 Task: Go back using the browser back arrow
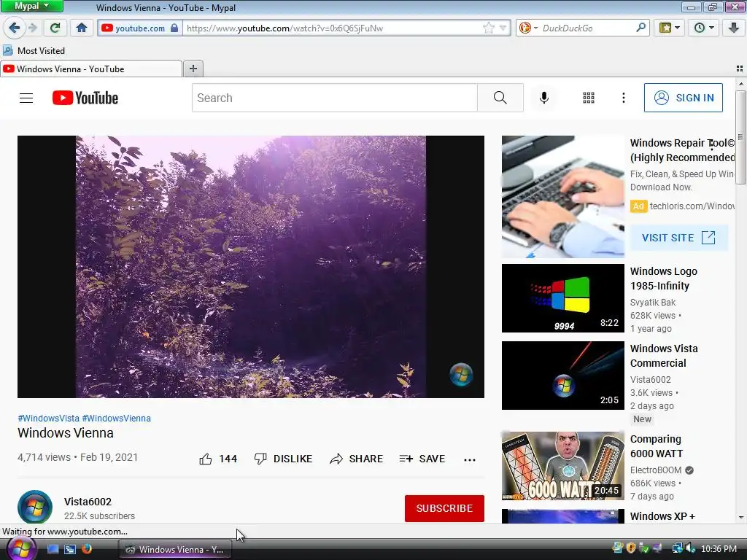(x=15, y=28)
